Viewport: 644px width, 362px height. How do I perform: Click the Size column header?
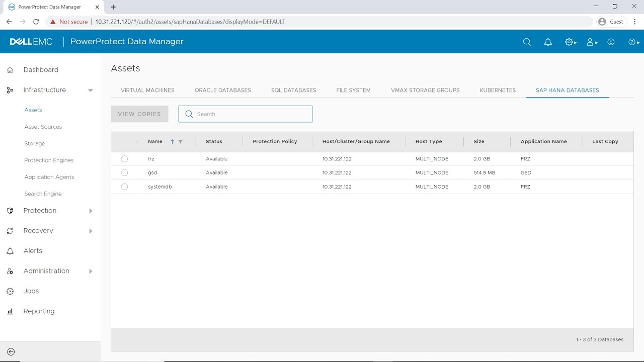tap(479, 142)
